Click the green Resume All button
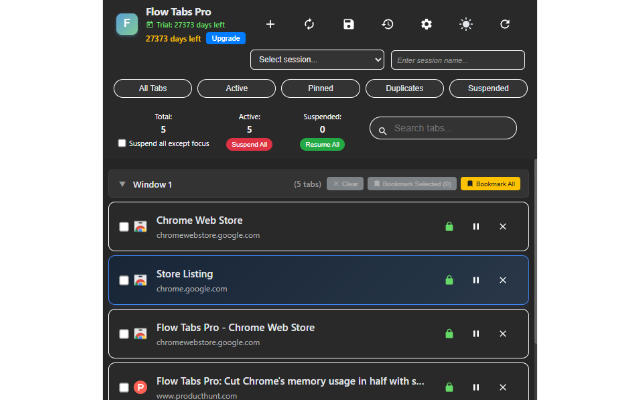Screen dimensions: 640x400 click(322, 144)
